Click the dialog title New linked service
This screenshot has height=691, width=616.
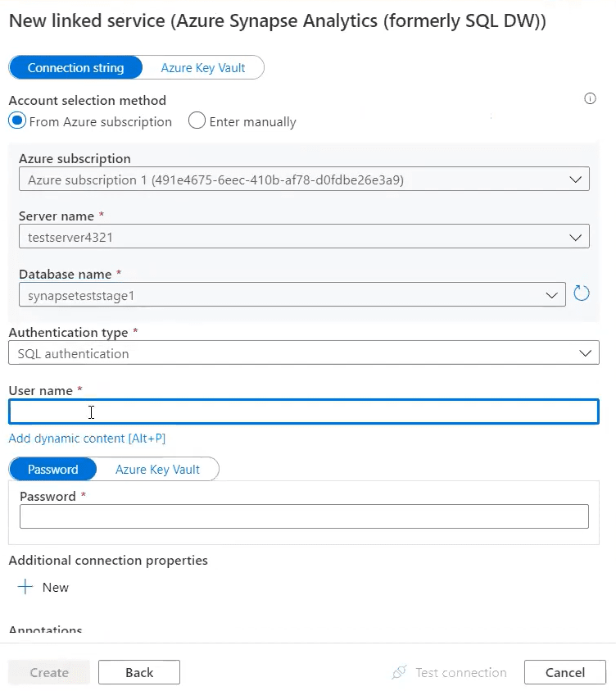coord(278,21)
